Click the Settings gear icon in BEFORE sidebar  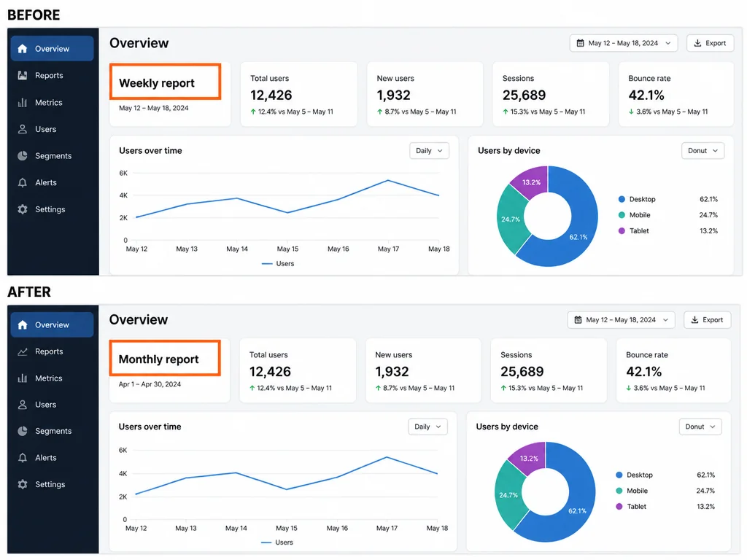click(x=23, y=209)
